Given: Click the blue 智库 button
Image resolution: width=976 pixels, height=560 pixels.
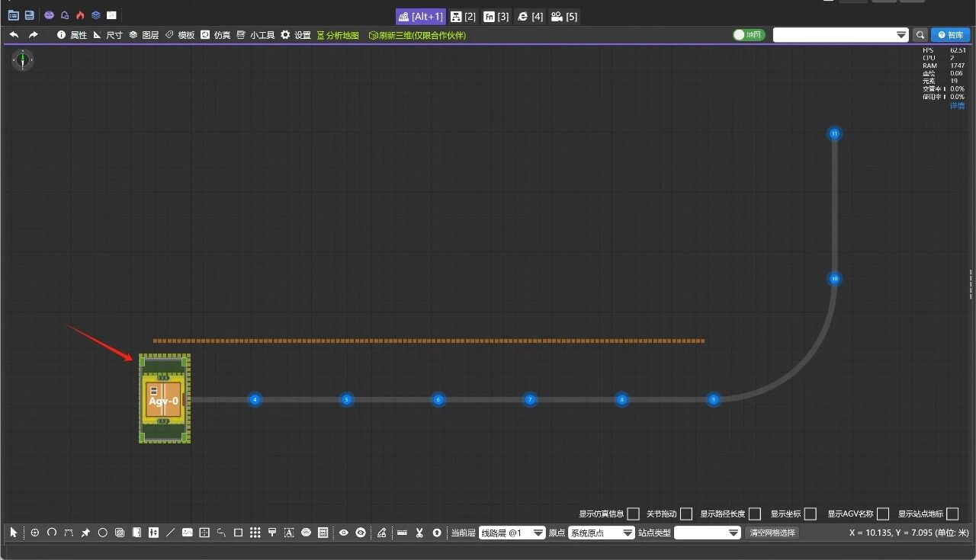Looking at the screenshot, I should click(x=950, y=35).
